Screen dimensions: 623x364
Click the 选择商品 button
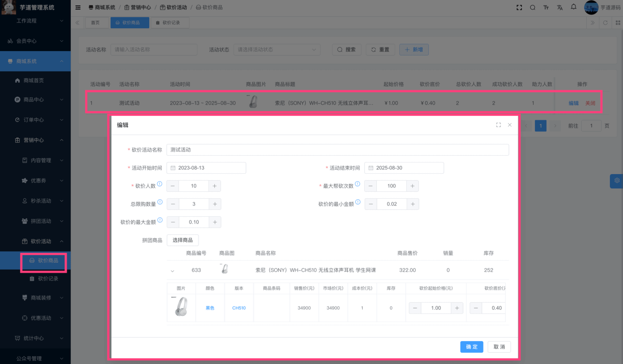click(183, 240)
